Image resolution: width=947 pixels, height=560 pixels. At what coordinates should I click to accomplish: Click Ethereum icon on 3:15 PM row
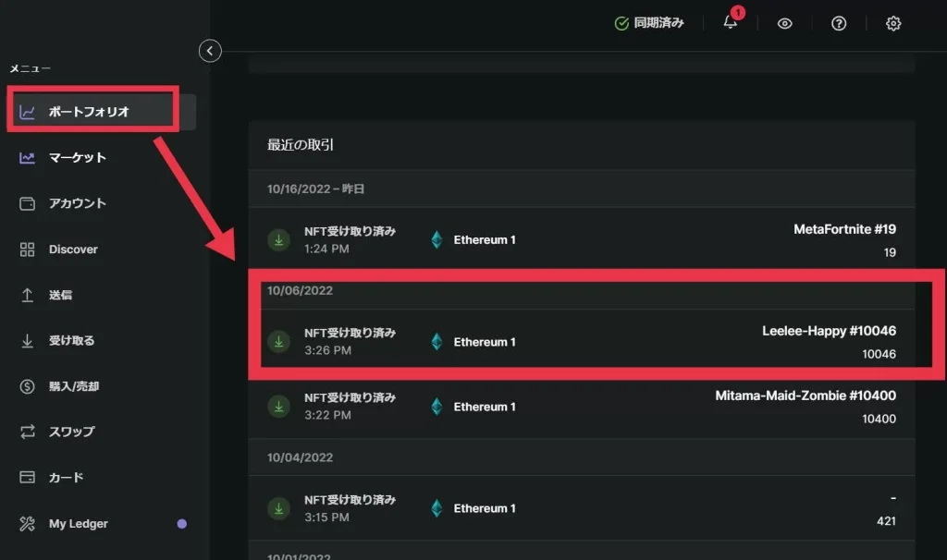[437, 508]
